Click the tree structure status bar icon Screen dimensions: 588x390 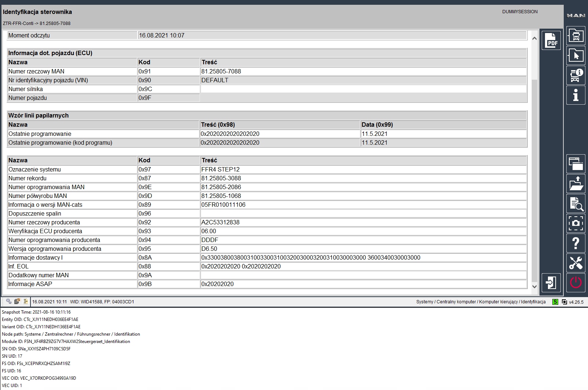coord(25,301)
